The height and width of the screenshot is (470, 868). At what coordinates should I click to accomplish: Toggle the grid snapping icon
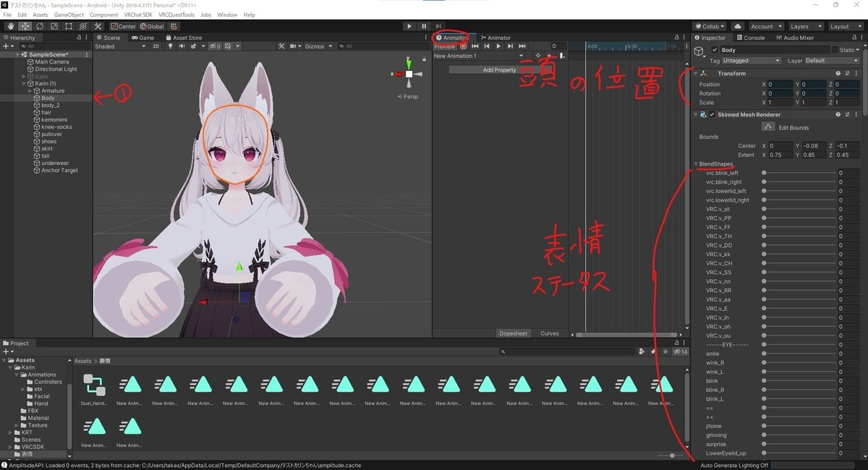pos(174,26)
